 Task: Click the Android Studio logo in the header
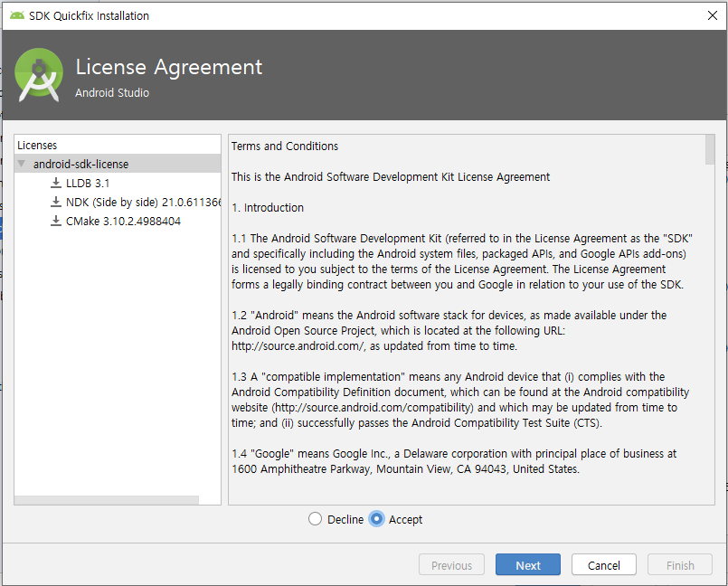39,74
